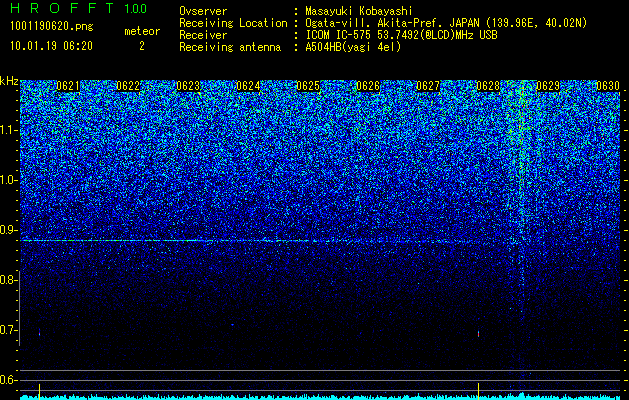Click the 0622 time label
The width and height of the screenshot is (629, 400).
click(x=128, y=86)
